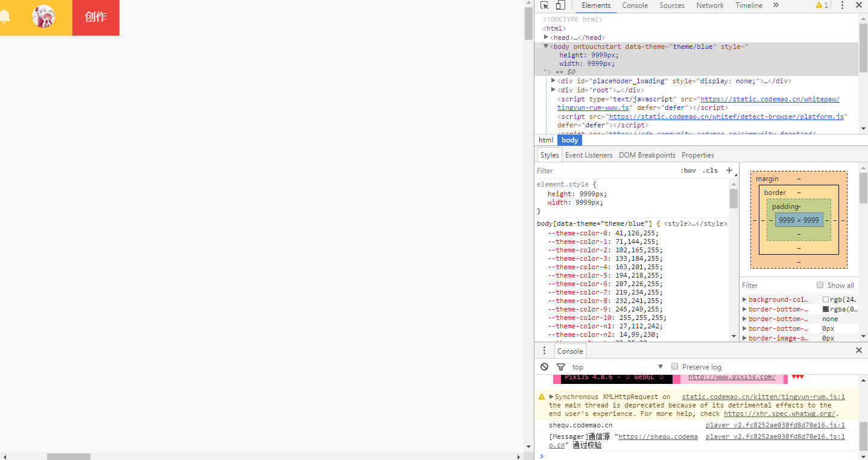Click the dark border-bottom color swatch

tap(826, 309)
